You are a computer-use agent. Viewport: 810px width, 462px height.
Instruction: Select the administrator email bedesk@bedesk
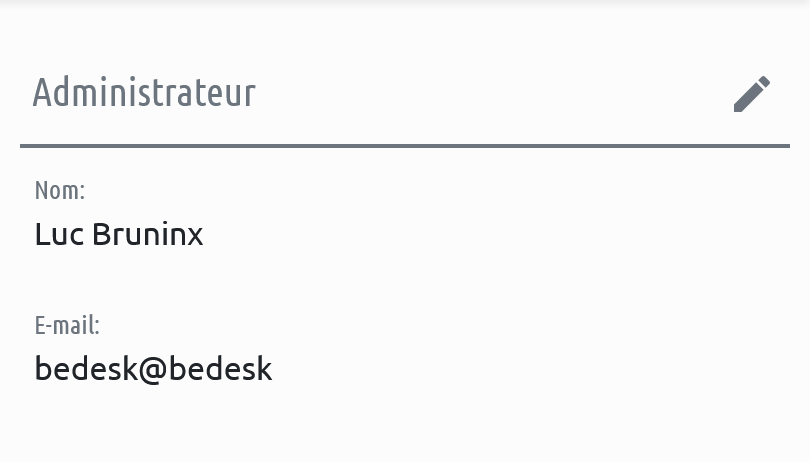click(x=153, y=369)
